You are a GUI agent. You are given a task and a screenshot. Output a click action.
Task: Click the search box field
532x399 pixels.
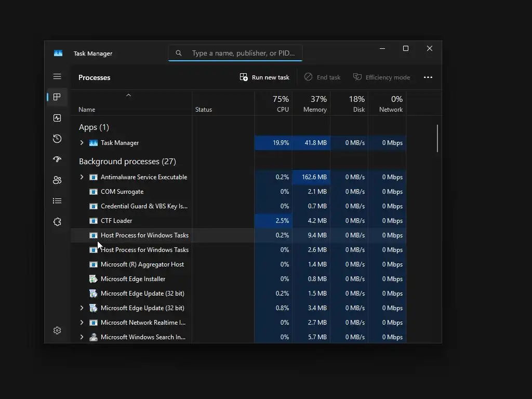(235, 53)
